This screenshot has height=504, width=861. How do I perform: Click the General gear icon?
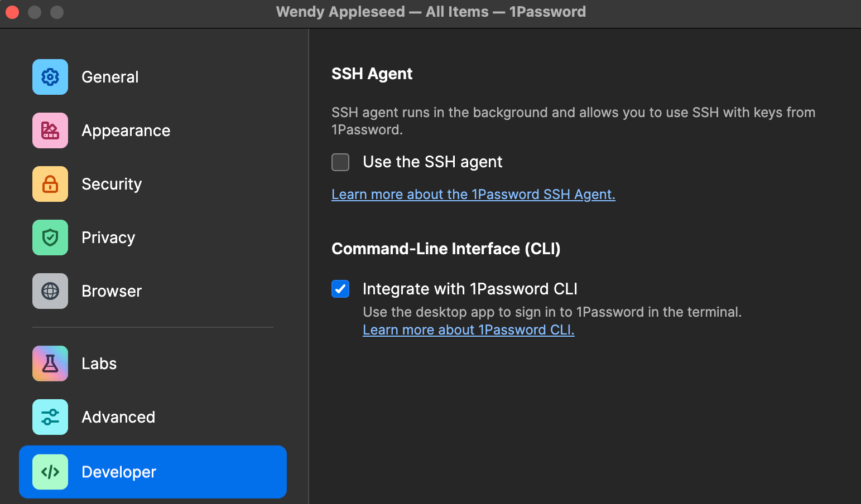(x=50, y=77)
